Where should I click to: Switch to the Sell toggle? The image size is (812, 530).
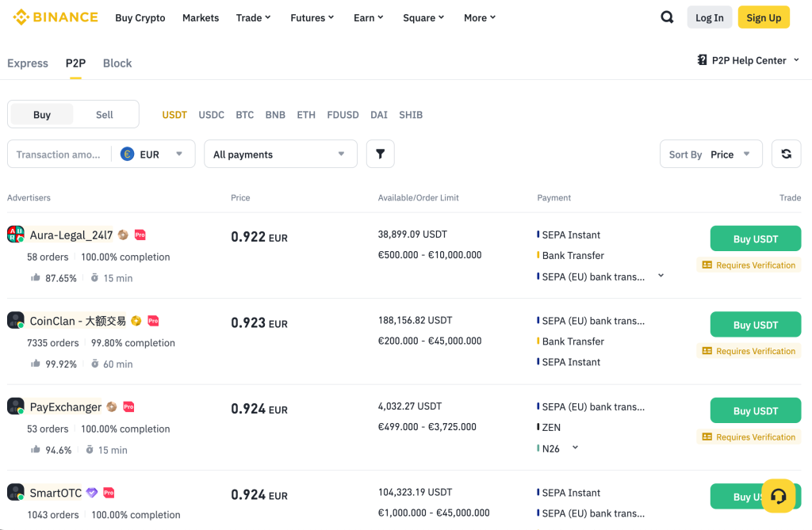pyautogui.click(x=105, y=115)
